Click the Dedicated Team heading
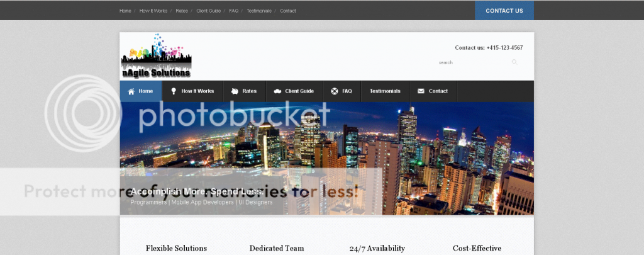Viewport: 644px width, 255px height. tap(277, 249)
